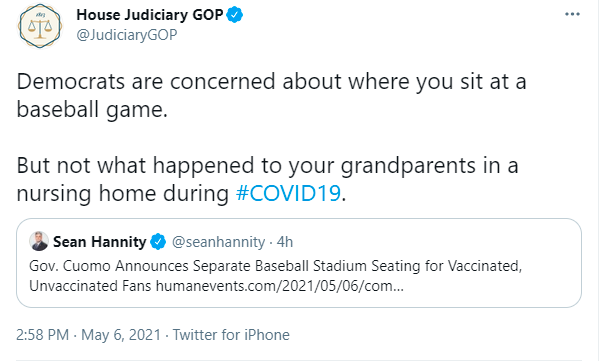This screenshot has width=601, height=361.
Task: Click the 'grandparents in a nursing home' sentence
Action: point(268,179)
